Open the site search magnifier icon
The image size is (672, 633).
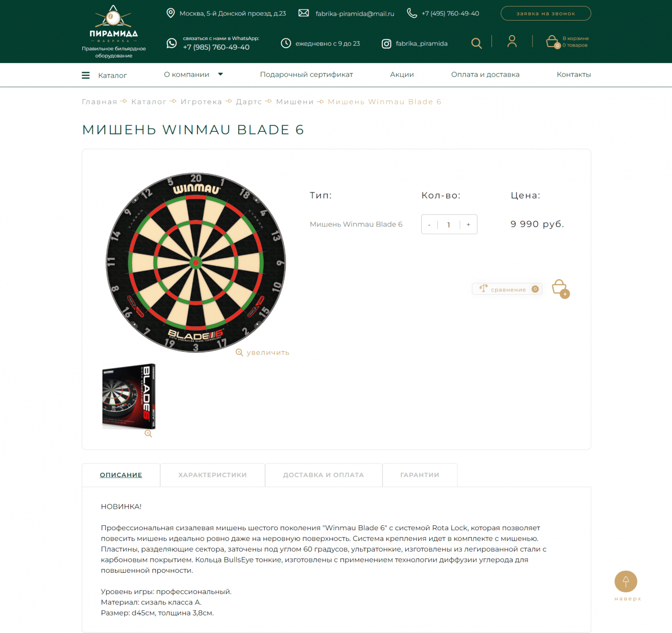476,43
